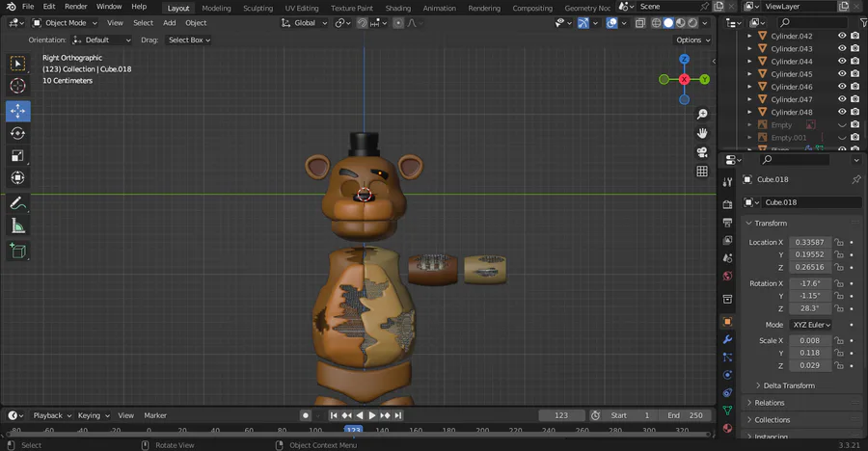868x451 pixels.
Task: Click the Options button in viewport
Action: click(x=692, y=40)
